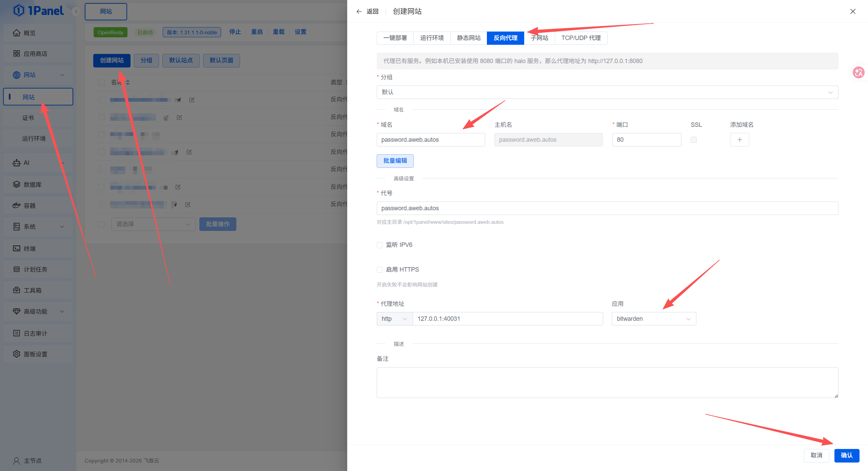The image size is (868, 471).
Task: Click the 备注 remarks text area
Action: tap(607, 382)
